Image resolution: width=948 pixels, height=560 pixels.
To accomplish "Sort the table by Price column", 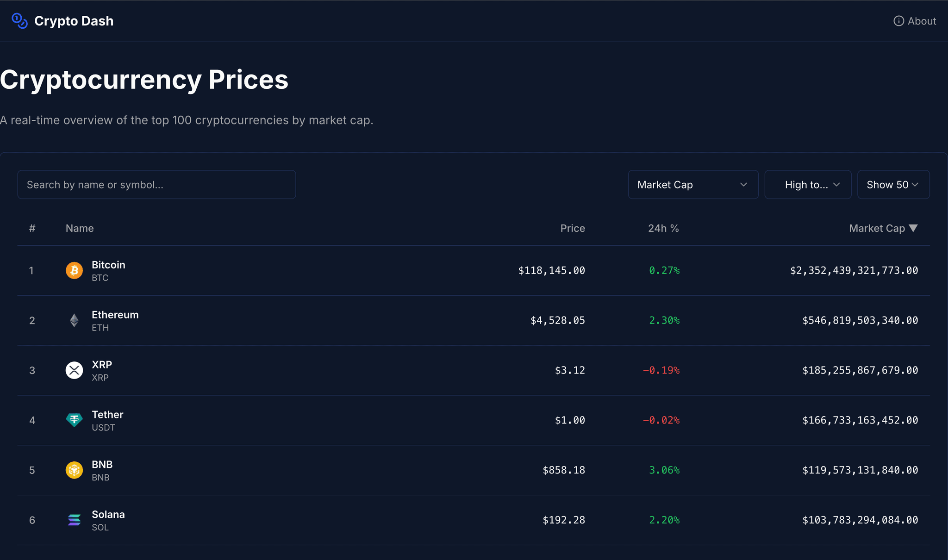I will [x=572, y=228].
